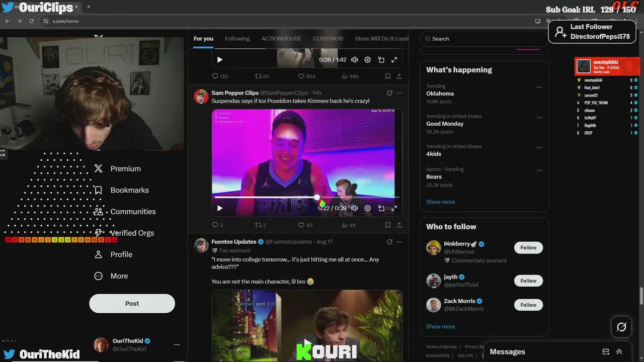The height and width of the screenshot is (362, 644).
Task: Follow jayth account
Action: pyautogui.click(x=528, y=281)
